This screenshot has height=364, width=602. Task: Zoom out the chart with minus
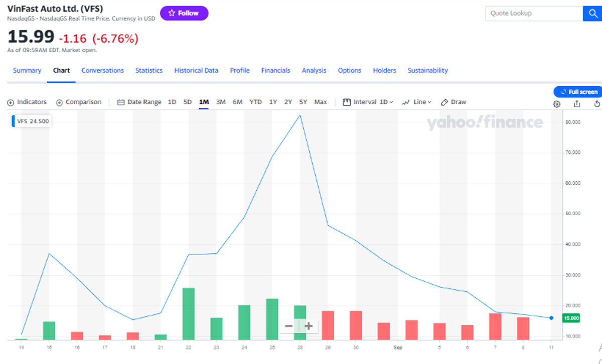tap(288, 326)
